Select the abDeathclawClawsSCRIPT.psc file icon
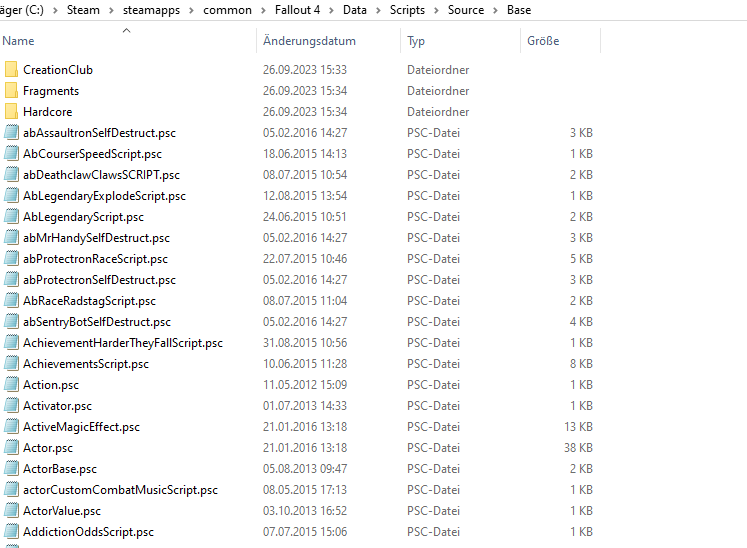 click(x=11, y=174)
